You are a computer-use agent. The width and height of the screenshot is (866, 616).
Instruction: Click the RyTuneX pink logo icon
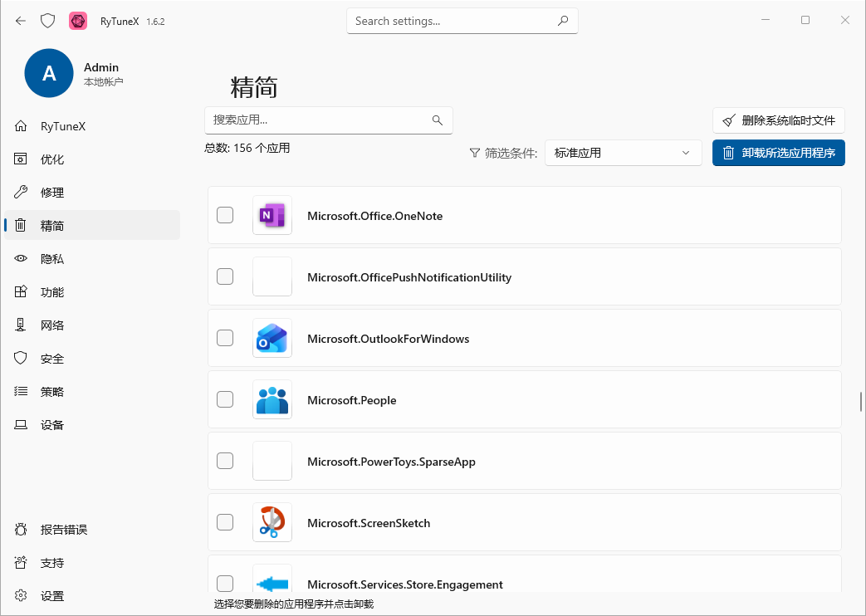click(78, 21)
